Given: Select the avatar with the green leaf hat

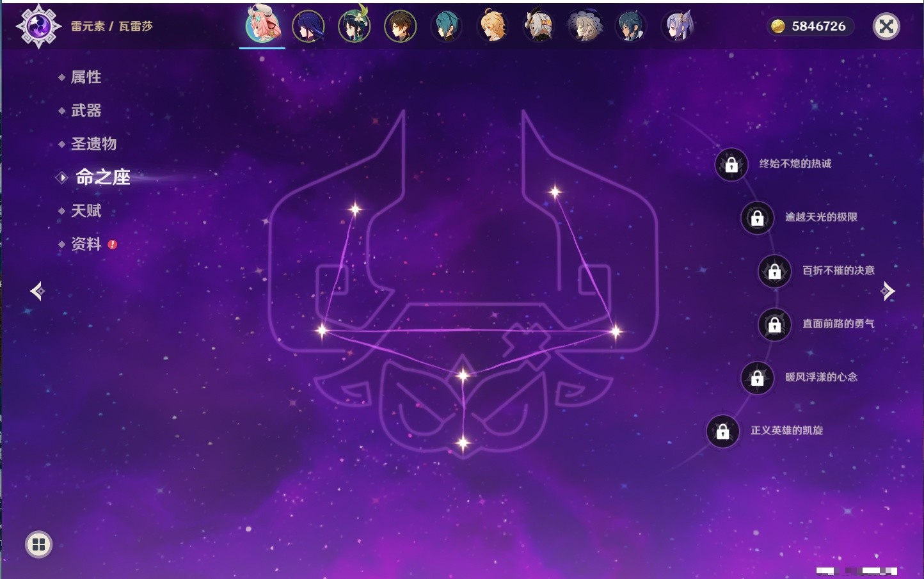Looking at the screenshot, I should (x=354, y=26).
